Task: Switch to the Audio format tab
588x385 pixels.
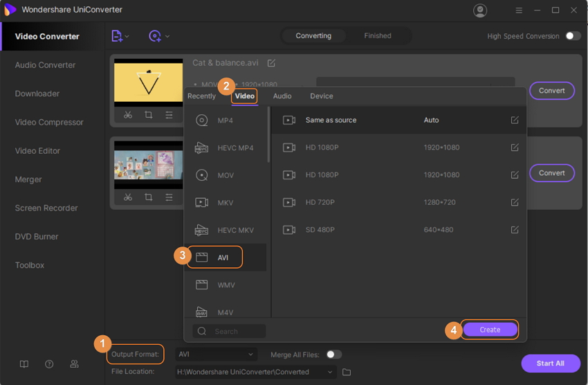Action: click(x=282, y=96)
